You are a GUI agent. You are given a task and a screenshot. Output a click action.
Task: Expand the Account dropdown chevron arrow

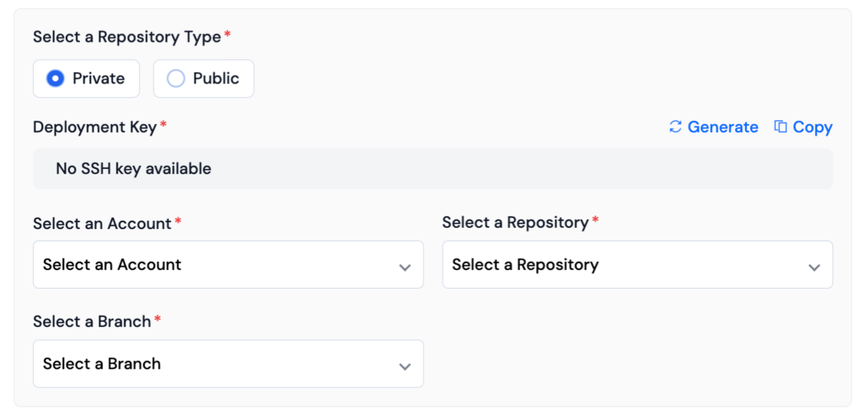(405, 267)
